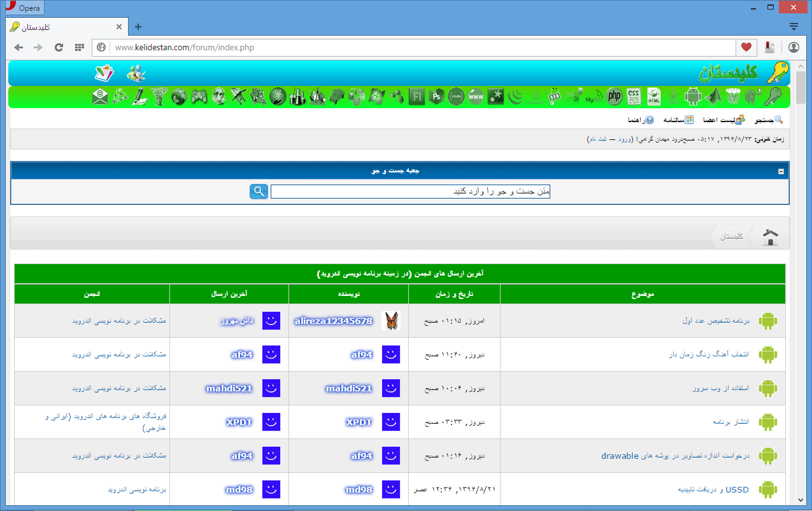
Task: Open the MATLAB peak icon
Action: pos(713,96)
